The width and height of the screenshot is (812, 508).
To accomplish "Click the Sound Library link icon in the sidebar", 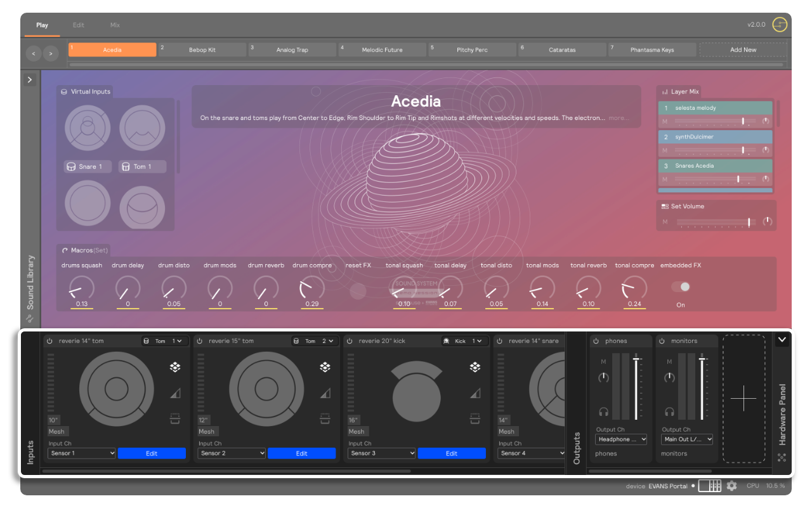I will click(x=29, y=319).
